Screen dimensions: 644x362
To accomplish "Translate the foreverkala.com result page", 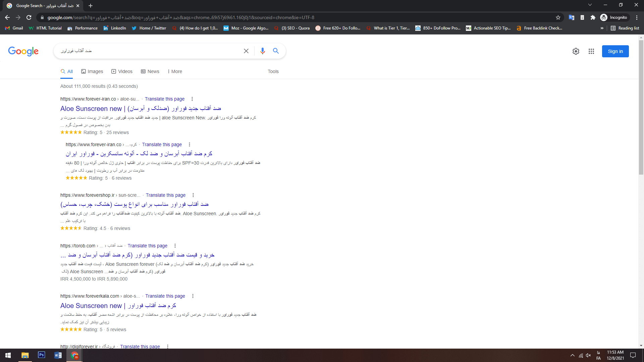I will (x=165, y=296).
